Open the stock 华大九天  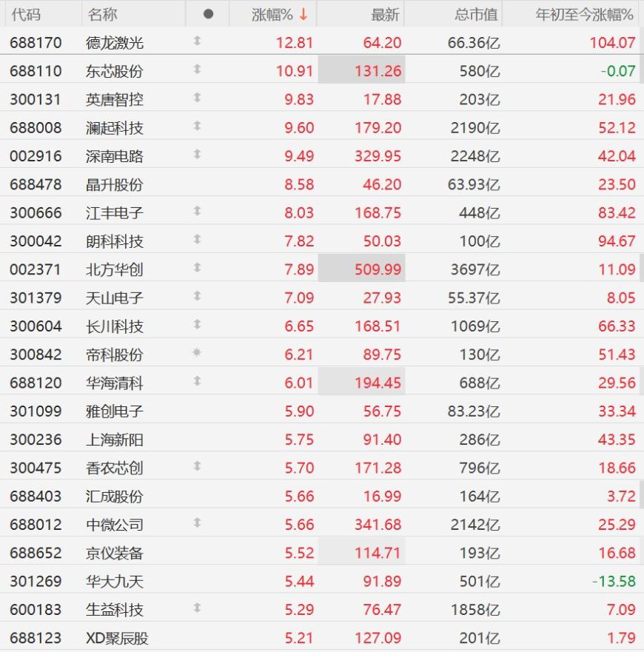coord(114,581)
